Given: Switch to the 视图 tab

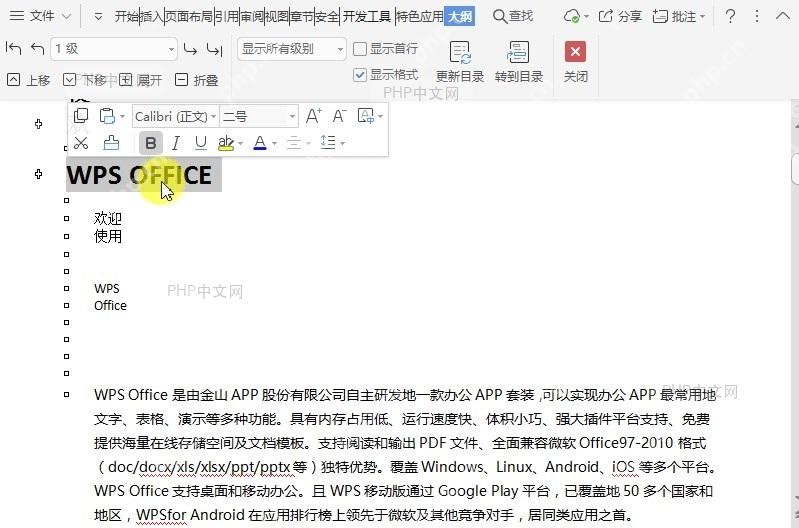Looking at the screenshot, I should point(276,16).
